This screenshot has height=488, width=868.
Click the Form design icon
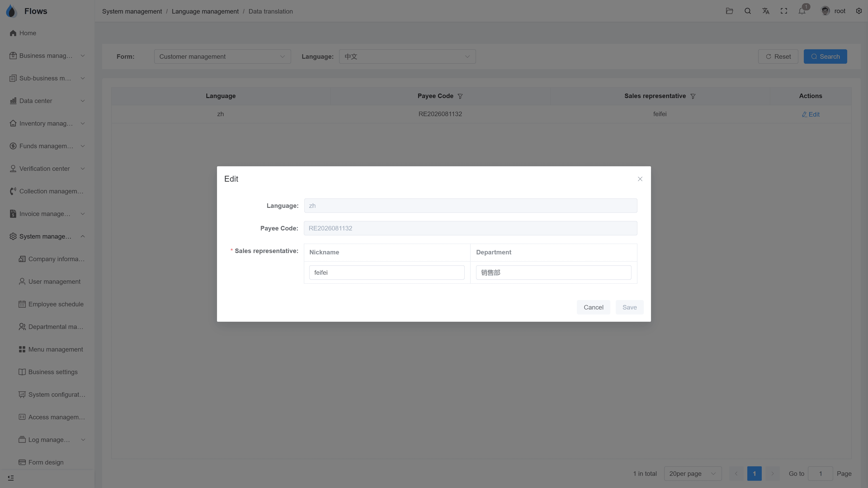[x=22, y=462]
